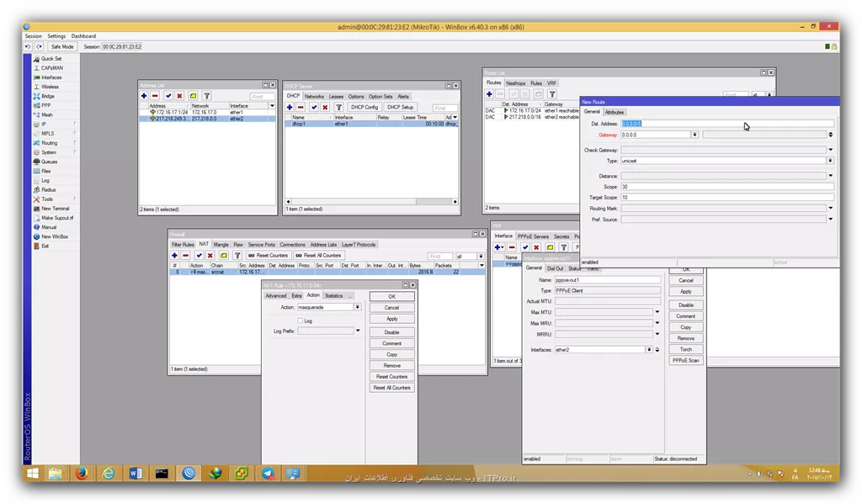Open Firefox from the Windows taskbar

tap(82, 473)
